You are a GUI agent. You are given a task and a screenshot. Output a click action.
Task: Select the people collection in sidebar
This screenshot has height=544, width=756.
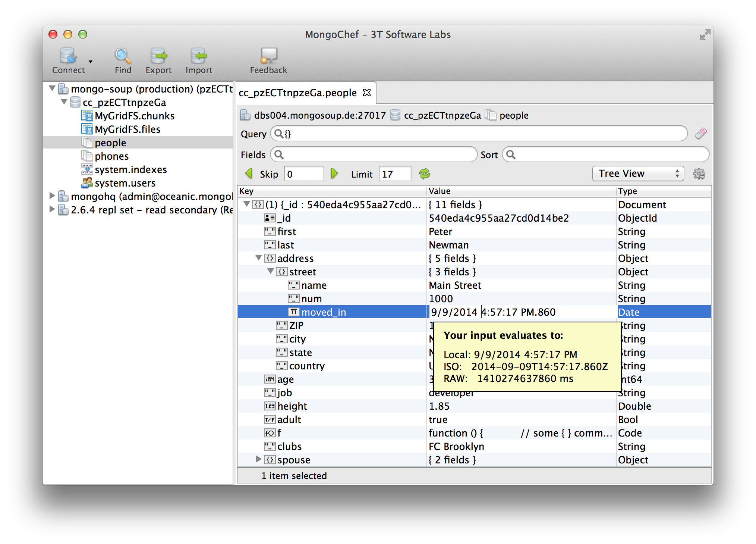pos(138,143)
